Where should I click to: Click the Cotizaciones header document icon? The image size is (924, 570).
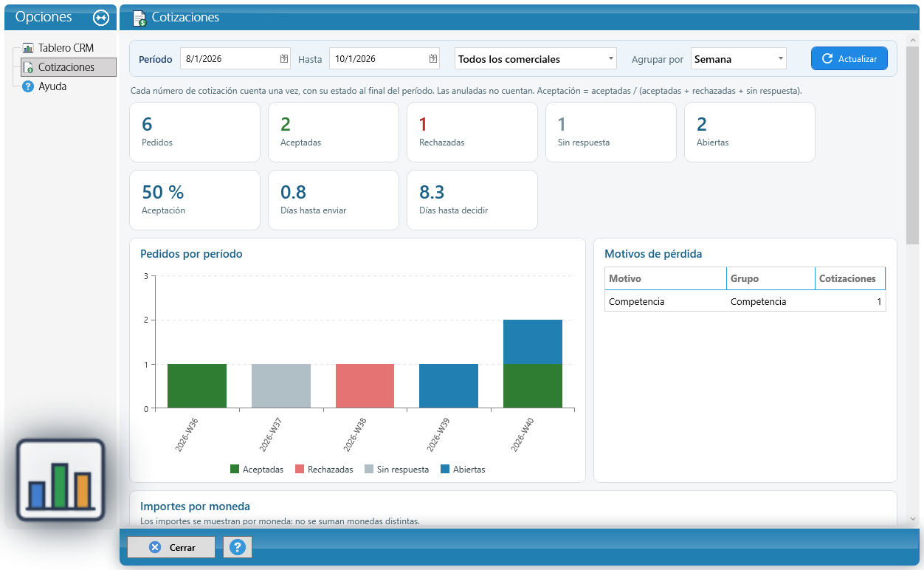(x=139, y=18)
